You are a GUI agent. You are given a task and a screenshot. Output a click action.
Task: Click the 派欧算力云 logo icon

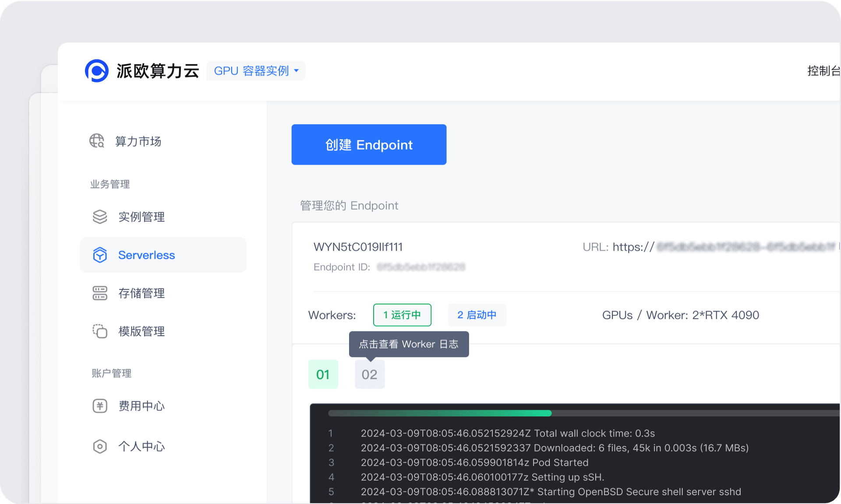pos(96,70)
